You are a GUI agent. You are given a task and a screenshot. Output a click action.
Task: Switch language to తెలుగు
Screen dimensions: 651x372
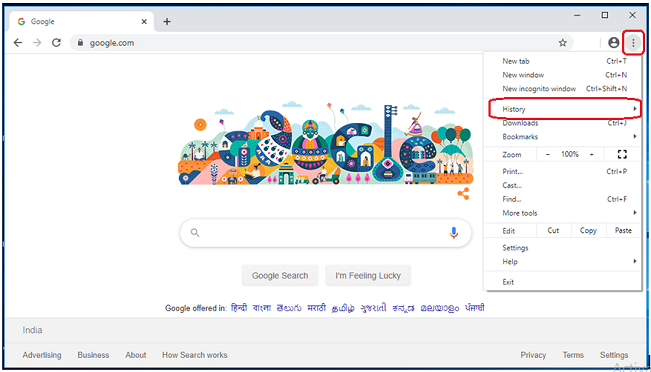tap(289, 308)
